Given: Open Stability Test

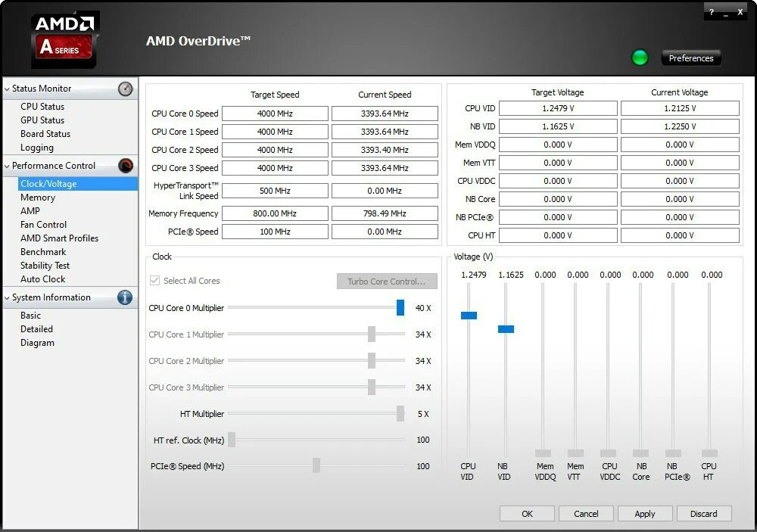Looking at the screenshot, I should coord(45,266).
